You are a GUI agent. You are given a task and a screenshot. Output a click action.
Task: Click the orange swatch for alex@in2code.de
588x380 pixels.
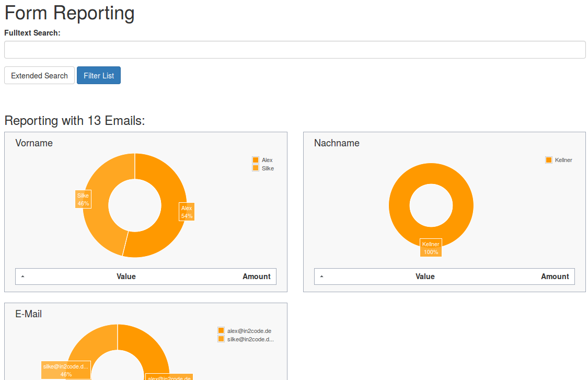click(220, 330)
